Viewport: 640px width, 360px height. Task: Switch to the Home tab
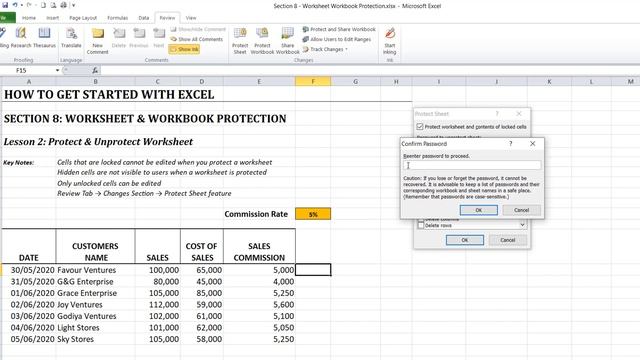click(29, 18)
